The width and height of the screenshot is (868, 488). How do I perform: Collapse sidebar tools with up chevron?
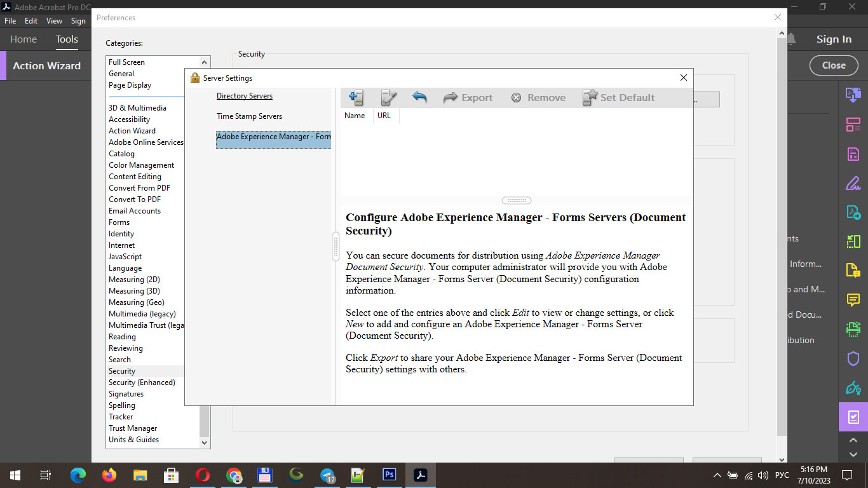click(853, 440)
